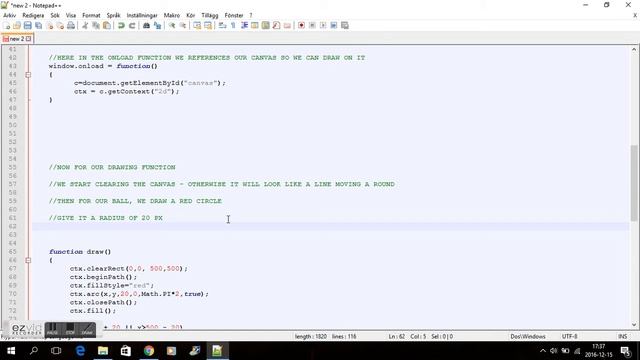This screenshot has height=360, width=640.
Task: Open the Fönster menu
Action: click(x=234, y=15)
